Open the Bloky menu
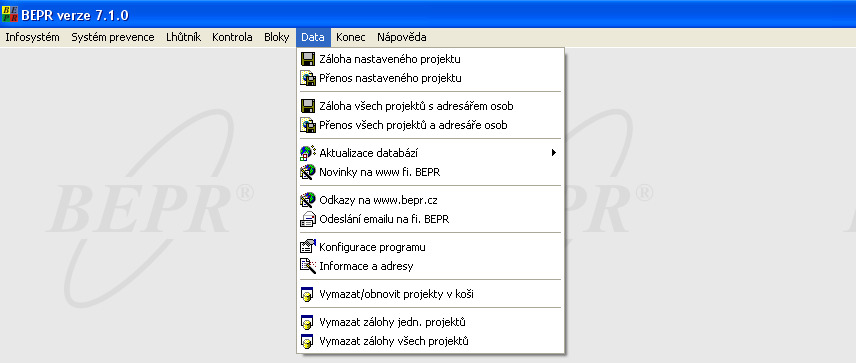 coord(276,37)
